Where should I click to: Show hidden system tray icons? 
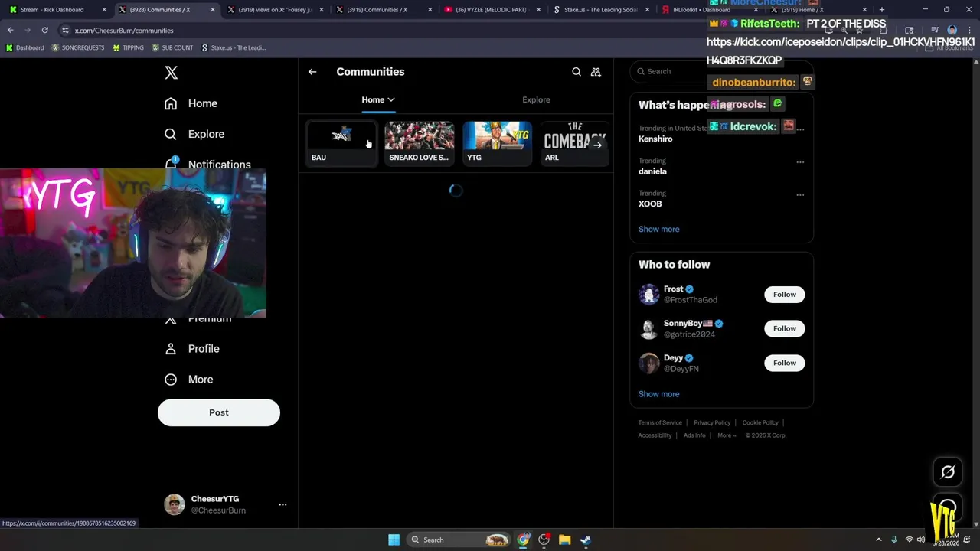click(x=879, y=540)
